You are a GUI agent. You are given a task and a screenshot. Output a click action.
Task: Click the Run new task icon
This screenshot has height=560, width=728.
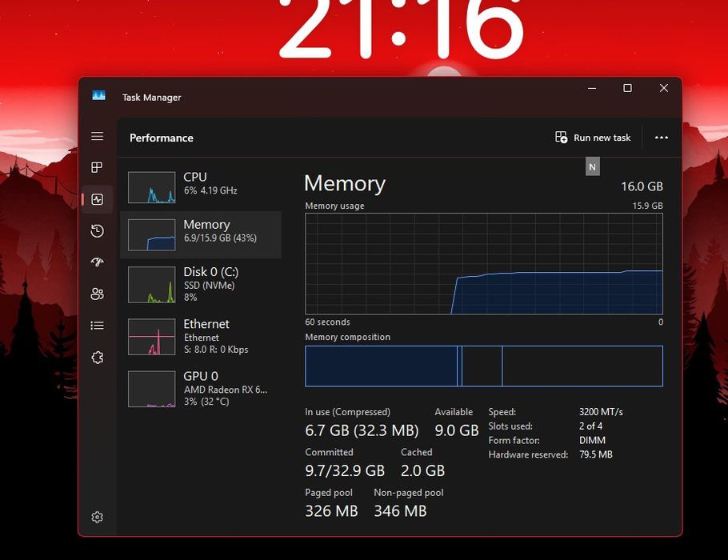coord(561,137)
